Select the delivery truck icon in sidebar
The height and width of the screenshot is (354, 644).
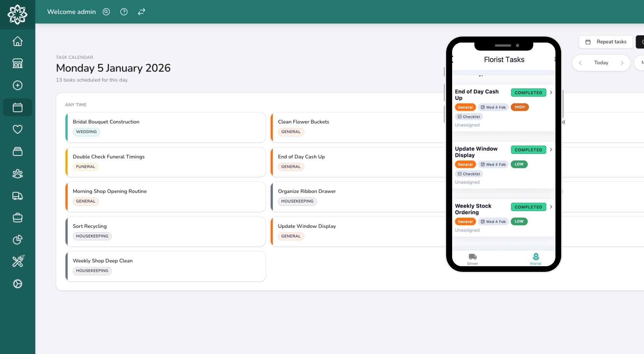click(x=17, y=196)
